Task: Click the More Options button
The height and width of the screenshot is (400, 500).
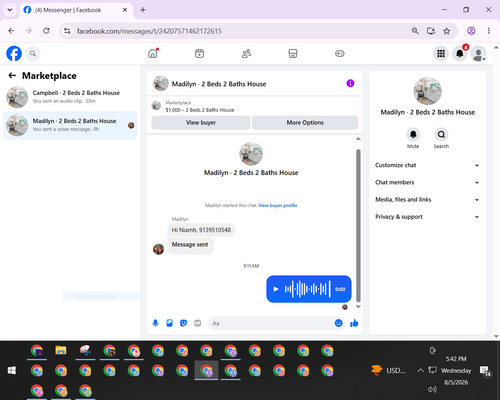Action: pos(305,122)
